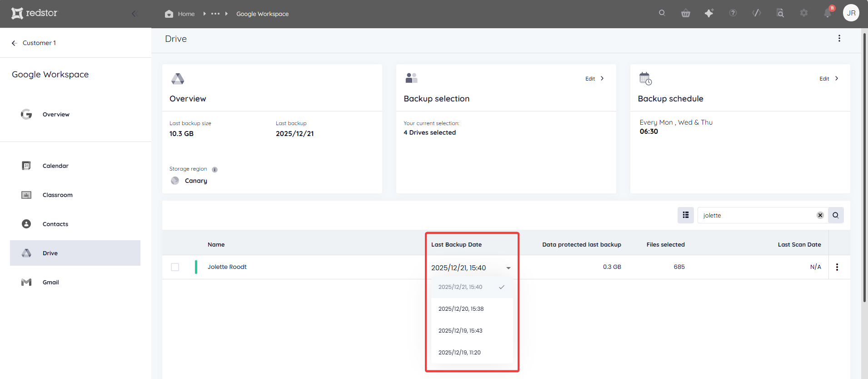The image size is (868, 379).
Task: Click the Backup selection people icon
Action: (411, 78)
